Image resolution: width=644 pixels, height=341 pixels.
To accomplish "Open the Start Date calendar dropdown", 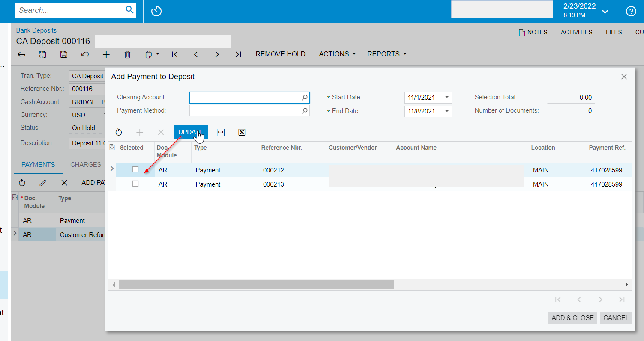I will (447, 98).
